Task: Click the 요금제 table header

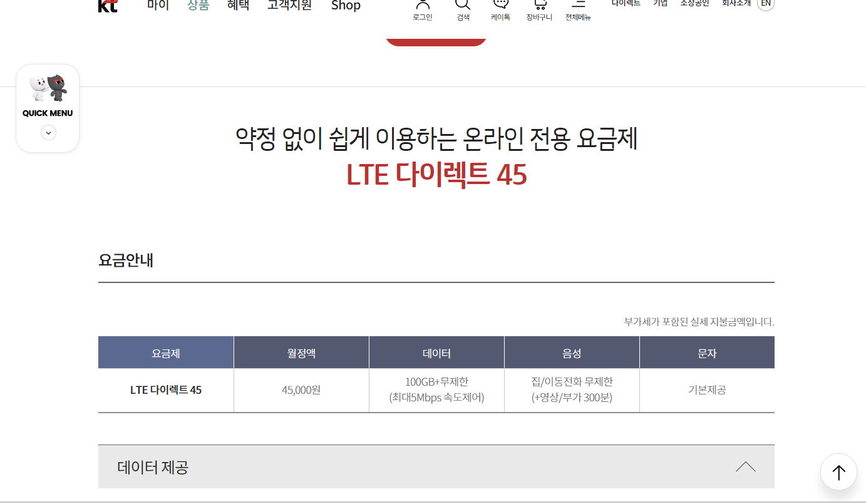Action: (166, 352)
